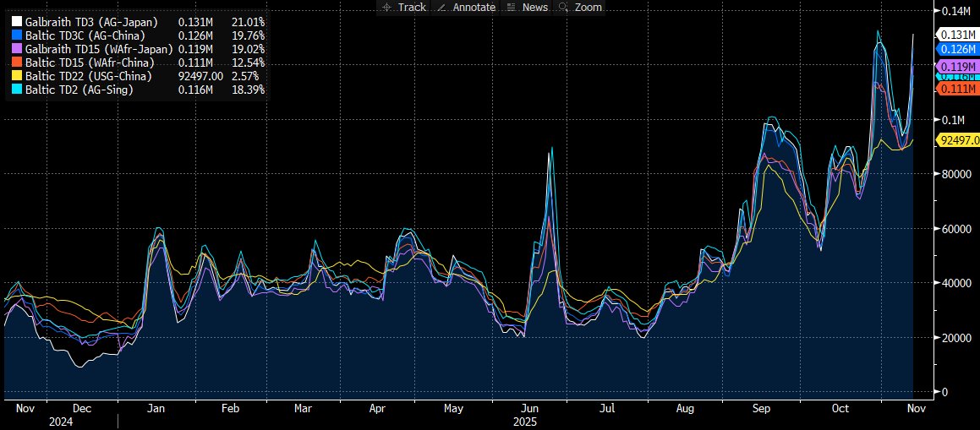Click the 0 y-axis label
Screen dimensions: 980x430
(946, 392)
